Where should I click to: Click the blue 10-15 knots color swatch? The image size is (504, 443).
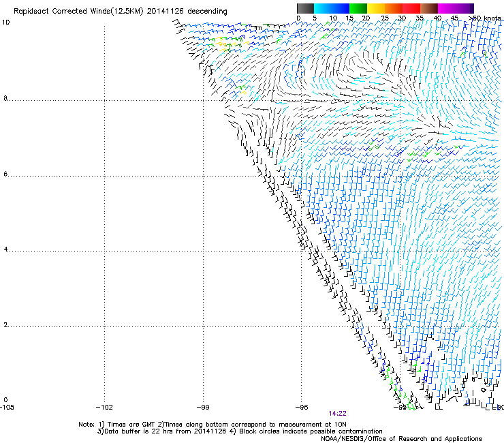pyautogui.click(x=341, y=8)
